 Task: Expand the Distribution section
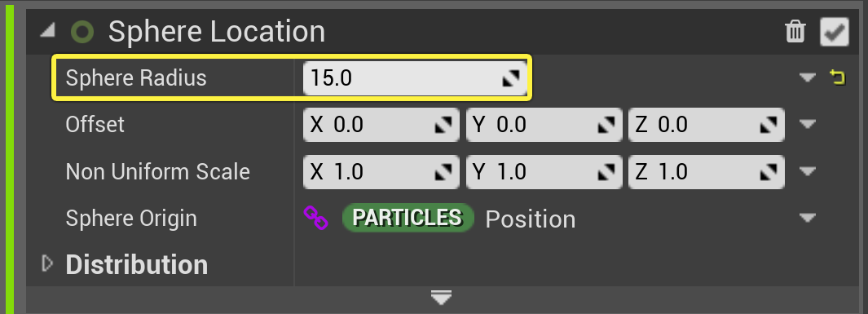47,264
